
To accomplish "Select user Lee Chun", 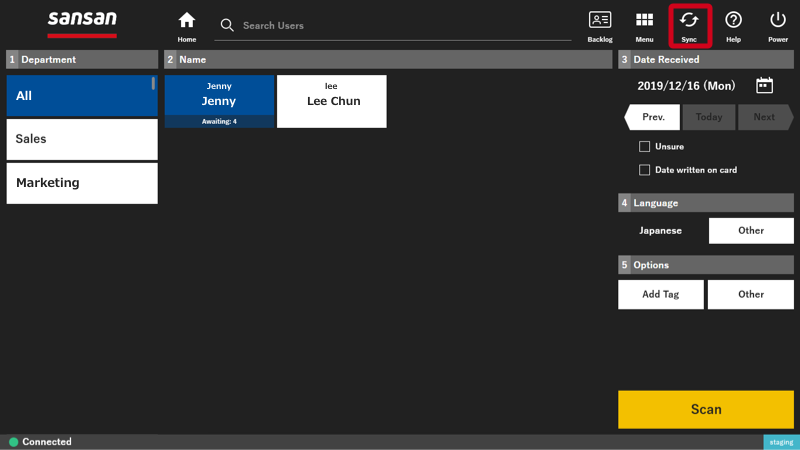I will [332, 102].
